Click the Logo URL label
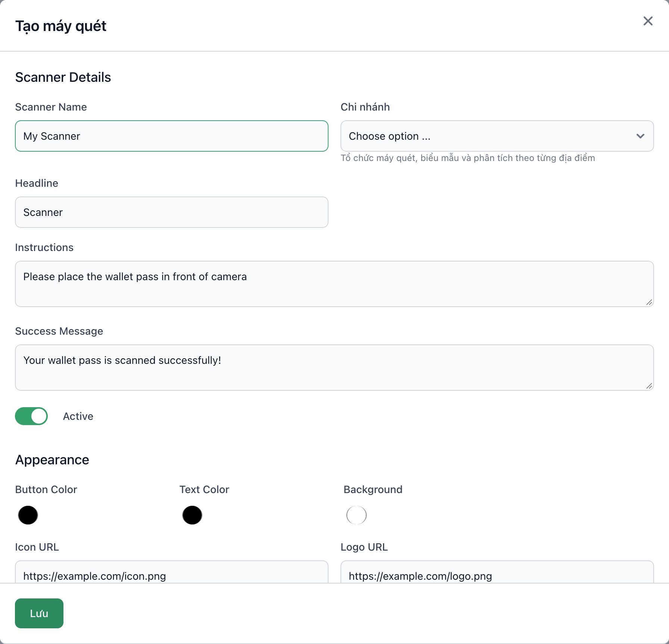 click(364, 547)
